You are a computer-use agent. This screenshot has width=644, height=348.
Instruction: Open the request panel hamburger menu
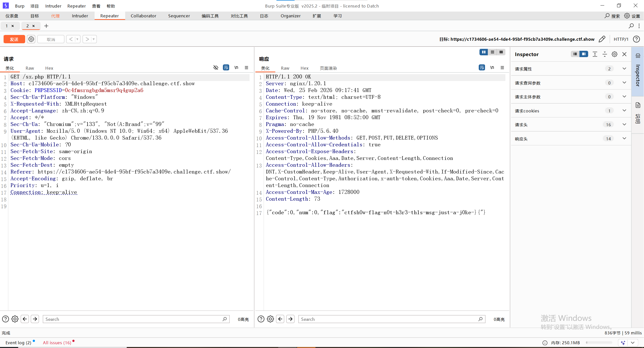click(247, 67)
